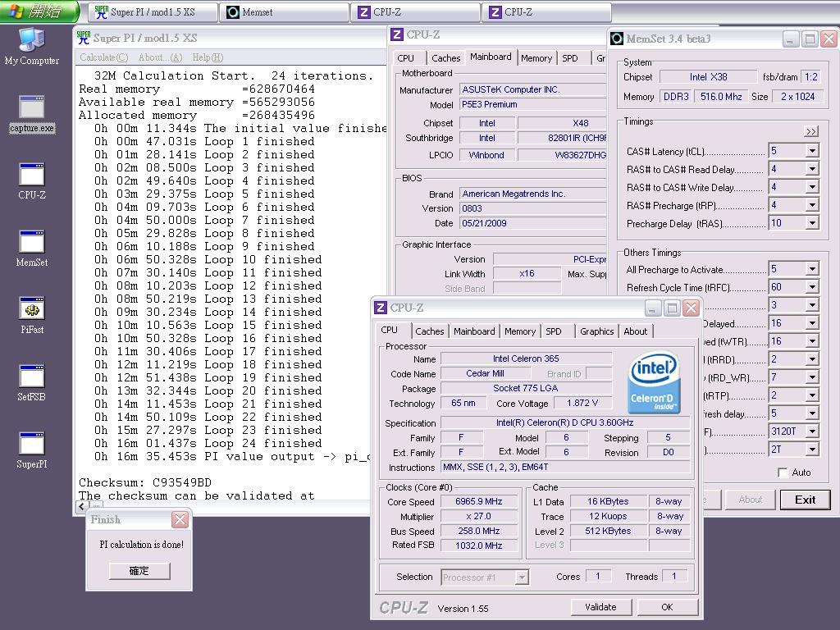Image resolution: width=840 pixels, height=630 pixels.
Task: Confirm the PI calculation done dialog
Action: coord(139,571)
